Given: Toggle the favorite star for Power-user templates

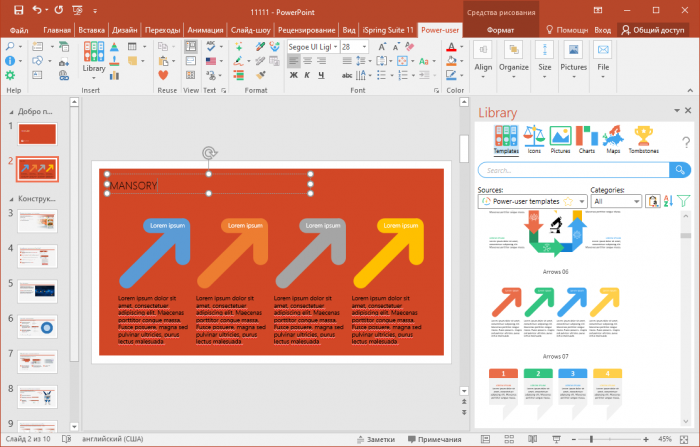Looking at the screenshot, I should pos(568,201).
